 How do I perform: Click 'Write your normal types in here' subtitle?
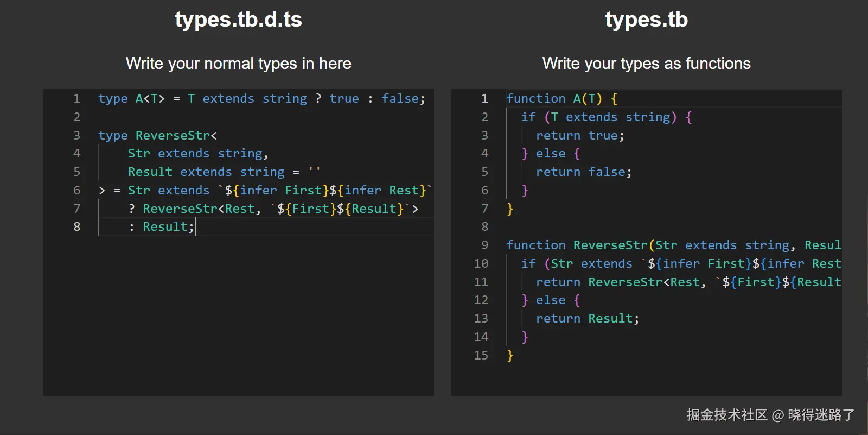pos(238,64)
